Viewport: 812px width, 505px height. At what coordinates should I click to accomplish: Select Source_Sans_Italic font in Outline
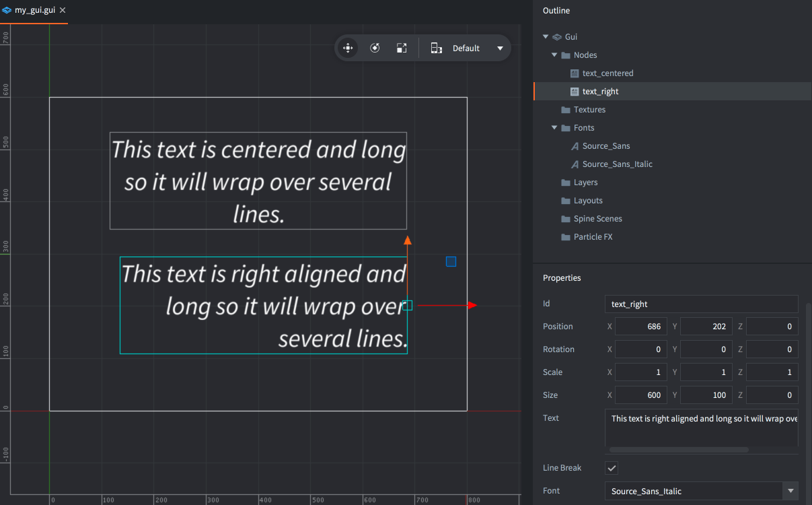(x=617, y=164)
